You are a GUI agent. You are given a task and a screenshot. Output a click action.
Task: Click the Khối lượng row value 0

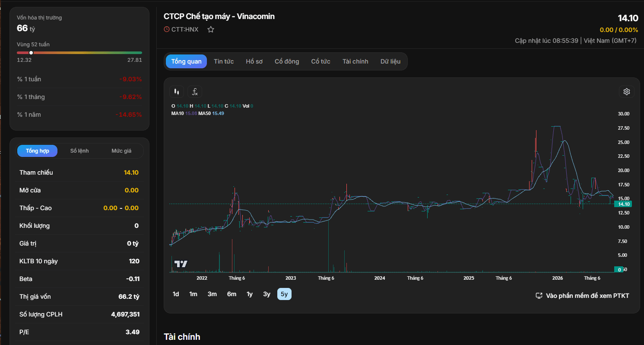point(136,226)
